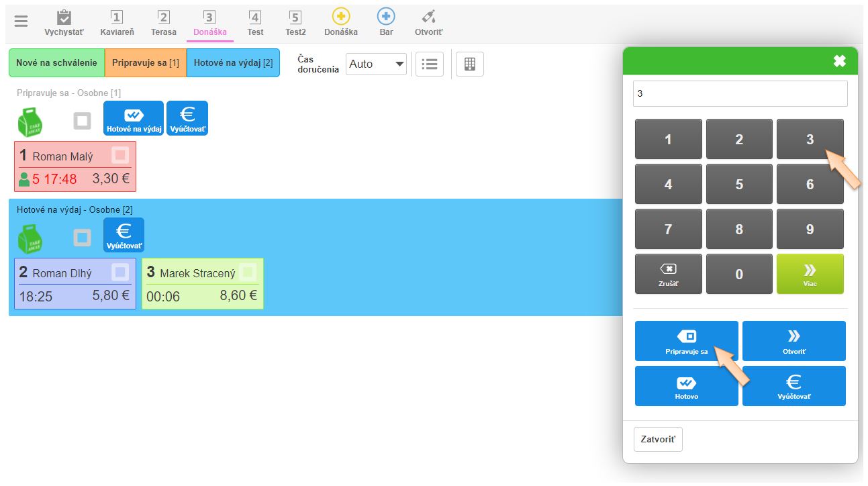Switch to the Kaviareň tab
This screenshot has width=868, height=486.
coord(117,23)
